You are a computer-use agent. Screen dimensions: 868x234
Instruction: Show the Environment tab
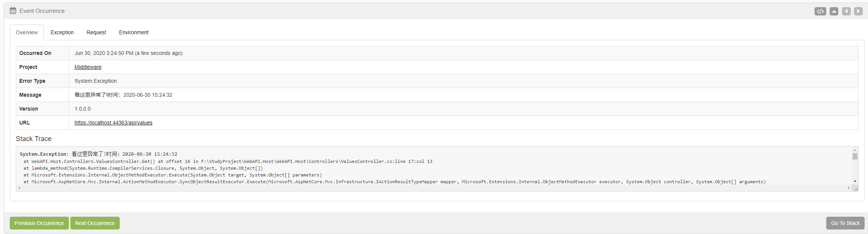pyautogui.click(x=134, y=32)
